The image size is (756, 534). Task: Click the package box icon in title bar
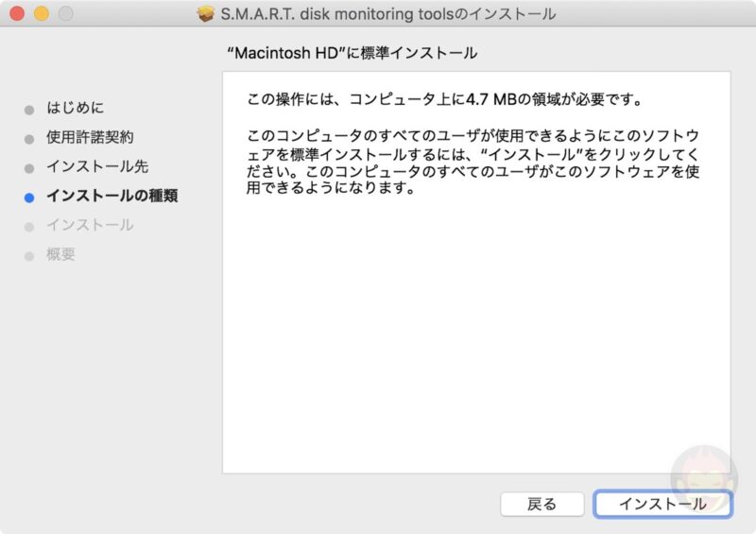pos(206,14)
